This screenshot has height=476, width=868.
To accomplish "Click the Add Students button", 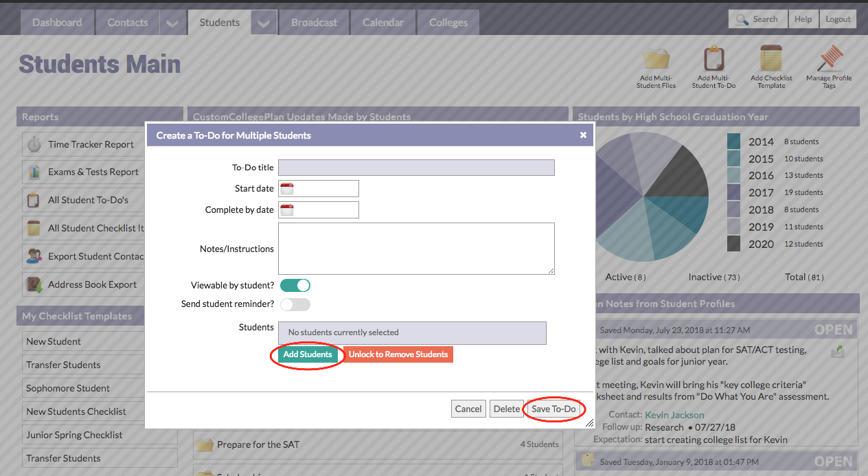I will click(306, 354).
